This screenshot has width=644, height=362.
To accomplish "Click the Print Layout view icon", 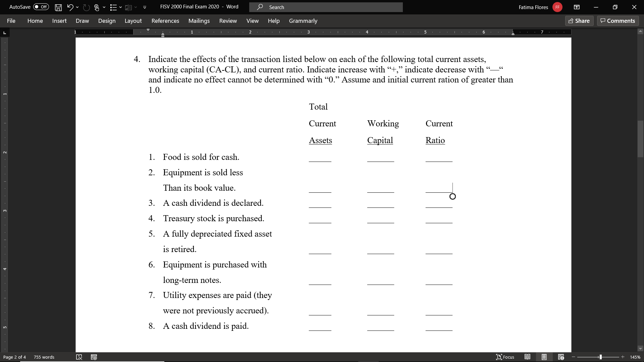I will pos(544,357).
